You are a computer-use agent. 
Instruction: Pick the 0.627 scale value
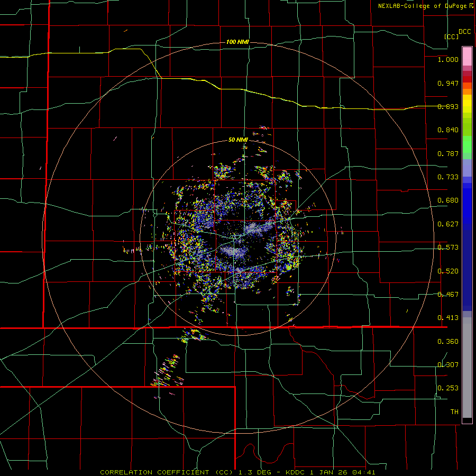(x=448, y=224)
